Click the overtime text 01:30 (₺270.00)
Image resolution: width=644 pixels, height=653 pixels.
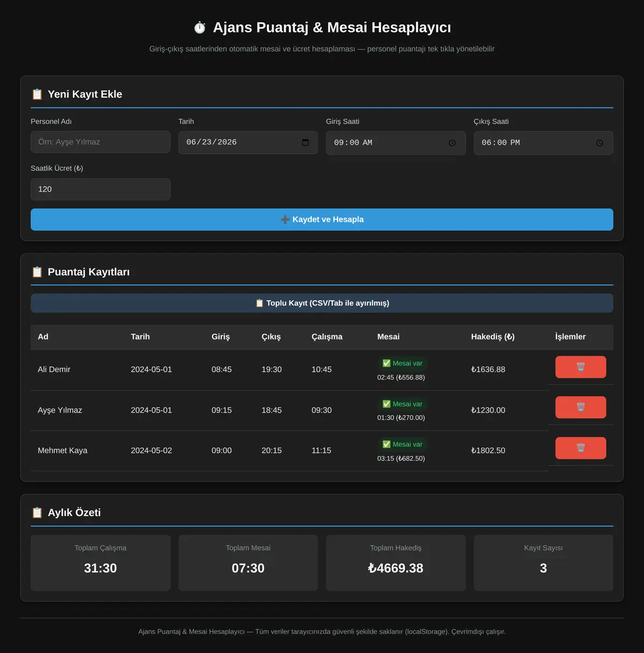pyautogui.click(x=401, y=418)
